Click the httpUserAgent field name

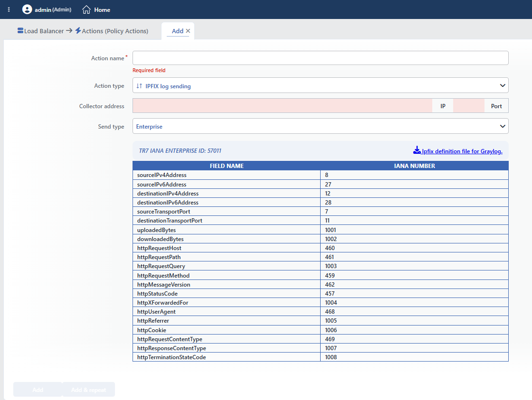156,312
